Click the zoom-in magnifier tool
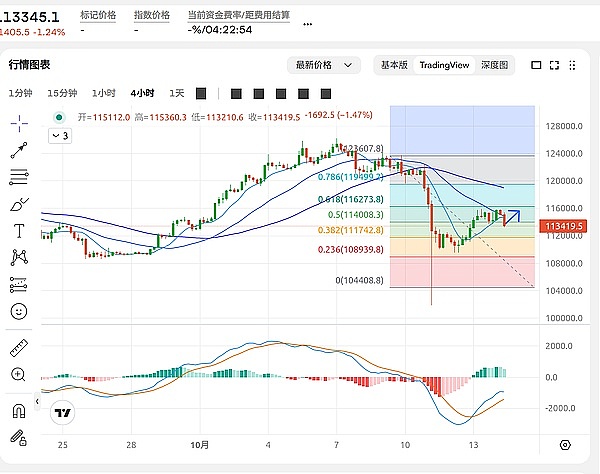The image size is (600, 474). 19,374
